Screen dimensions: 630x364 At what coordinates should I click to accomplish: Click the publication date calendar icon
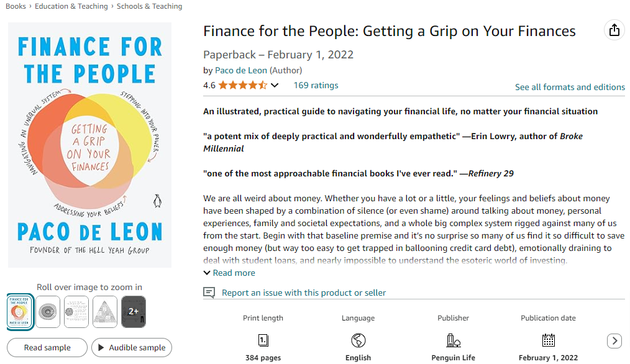click(548, 340)
